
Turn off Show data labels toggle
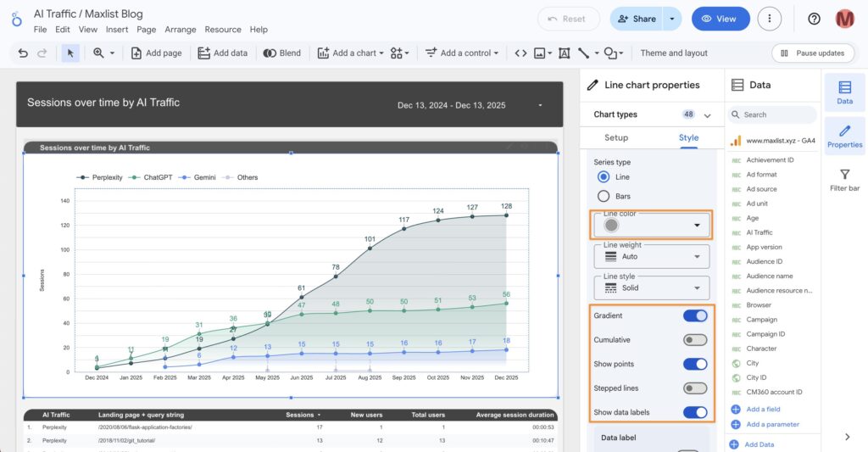[x=695, y=413]
